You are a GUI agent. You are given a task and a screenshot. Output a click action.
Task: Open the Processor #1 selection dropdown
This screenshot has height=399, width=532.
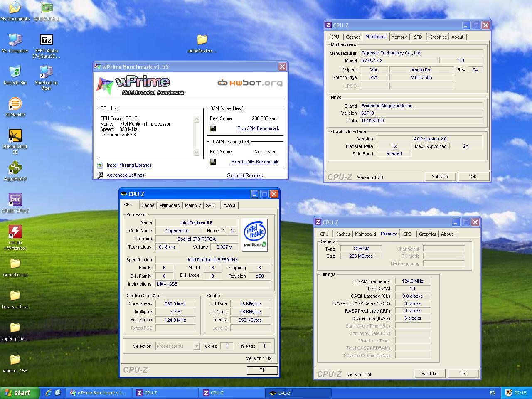point(178,346)
